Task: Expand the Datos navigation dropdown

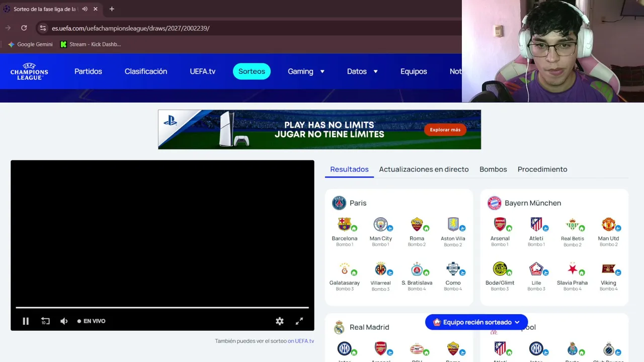Action: pos(362,71)
